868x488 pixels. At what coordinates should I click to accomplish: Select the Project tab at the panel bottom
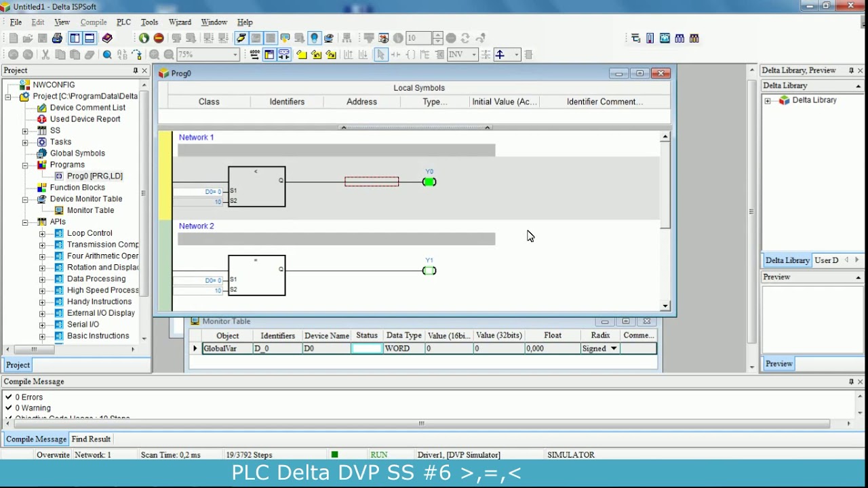(18, 365)
